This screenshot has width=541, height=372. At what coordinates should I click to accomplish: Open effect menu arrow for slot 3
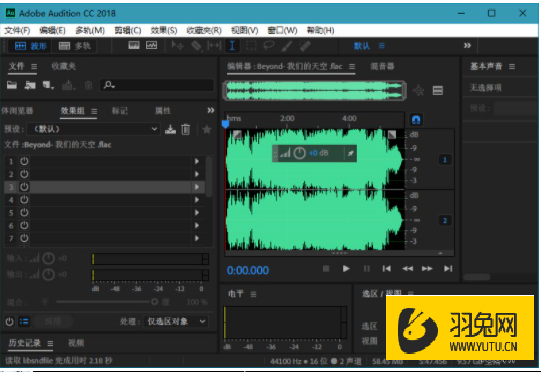coord(197,187)
